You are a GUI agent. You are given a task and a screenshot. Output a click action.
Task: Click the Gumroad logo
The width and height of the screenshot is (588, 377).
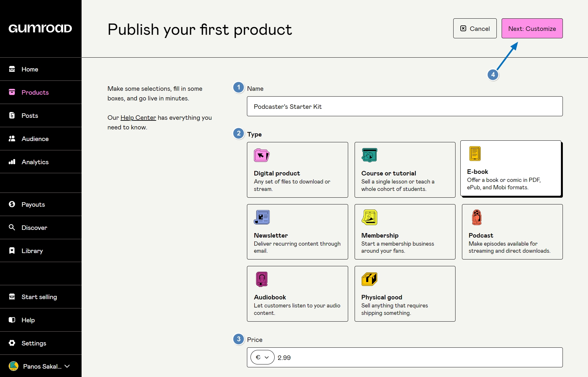tap(40, 29)
